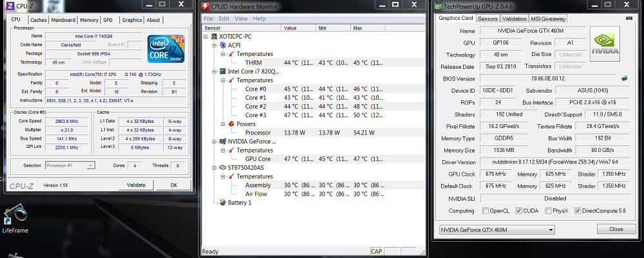Click the GPU-Z title bar app icon

tap(438, 6)
